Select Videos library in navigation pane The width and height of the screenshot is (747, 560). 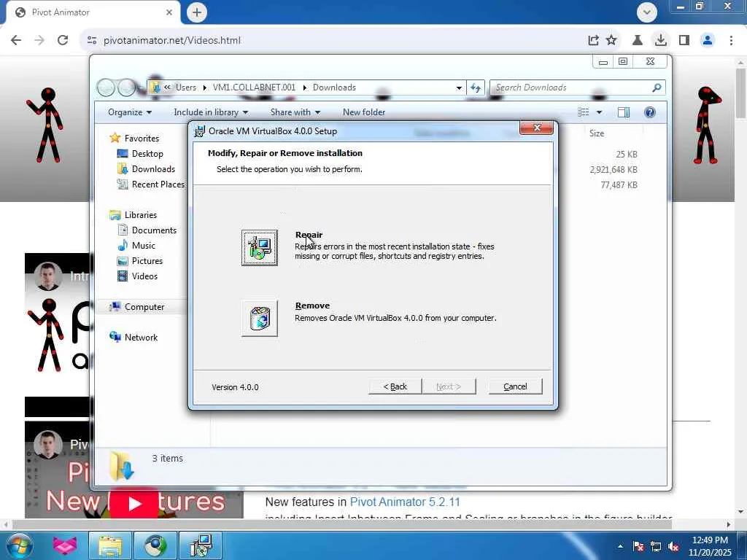click(x=144, y=276)
